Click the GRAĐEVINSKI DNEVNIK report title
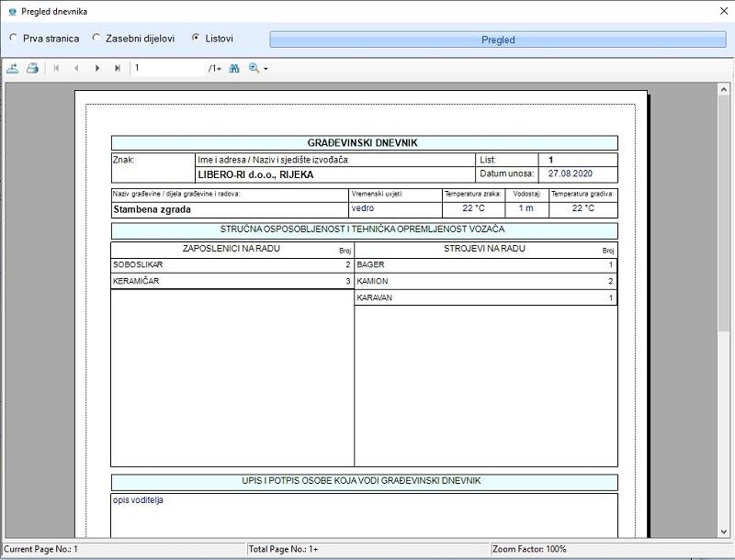This screenshot has height=560, width=735. (364, 142)
